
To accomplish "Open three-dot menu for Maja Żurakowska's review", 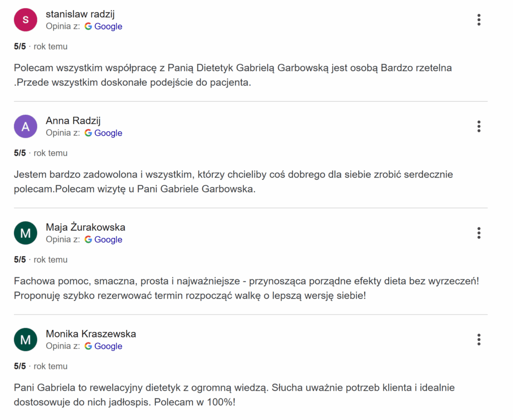I will coord(479,233).
